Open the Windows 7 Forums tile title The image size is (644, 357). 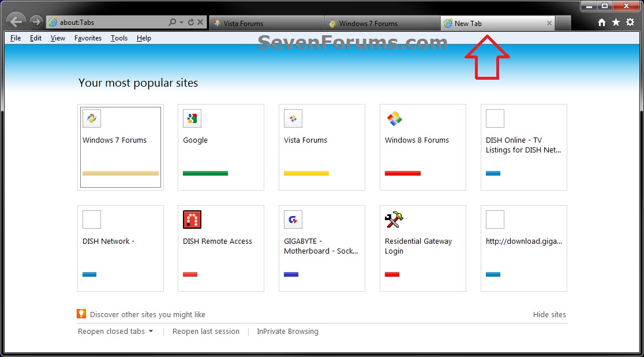pos(115,140)
